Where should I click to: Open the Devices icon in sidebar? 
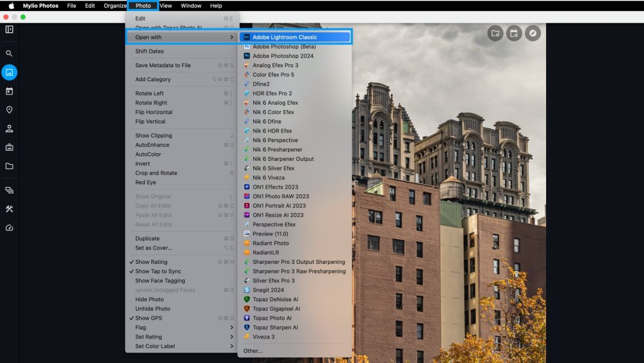tap(9, 190)
